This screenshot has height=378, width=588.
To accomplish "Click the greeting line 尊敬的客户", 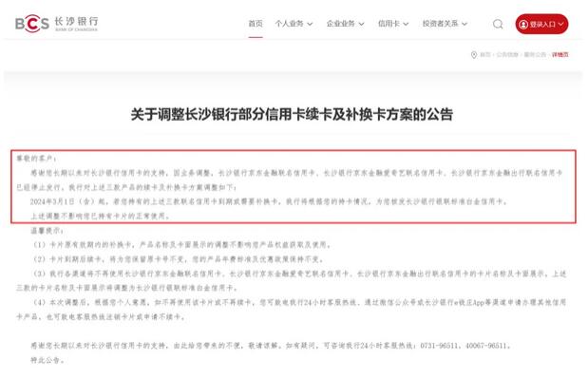I will coord(36,159).
